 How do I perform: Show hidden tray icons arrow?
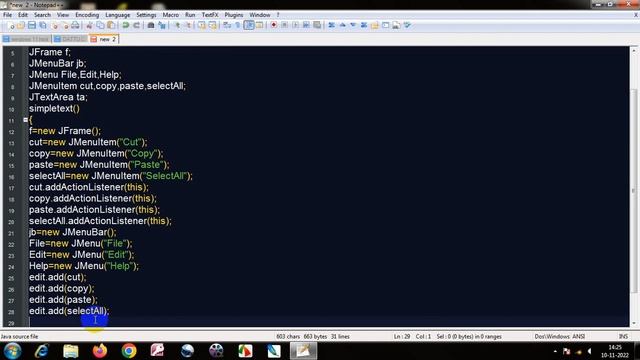pyautogui.click(x=555, y=351)
